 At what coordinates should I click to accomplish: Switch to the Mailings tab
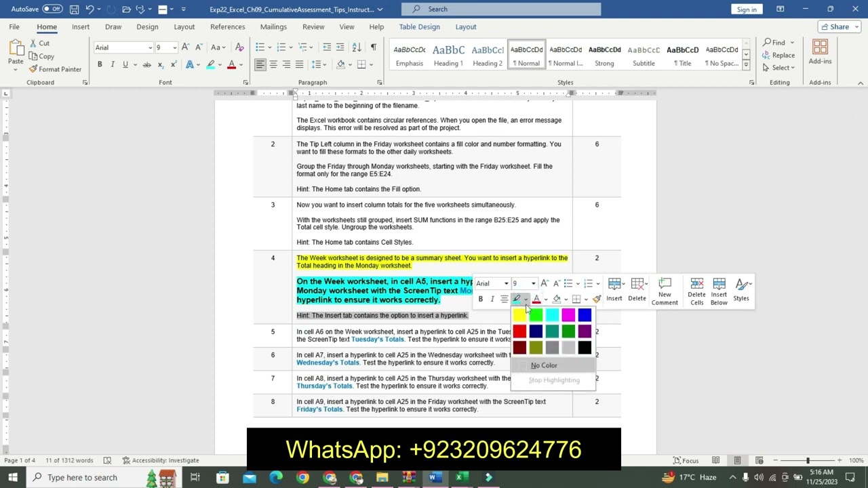click(x=273, y=27)
